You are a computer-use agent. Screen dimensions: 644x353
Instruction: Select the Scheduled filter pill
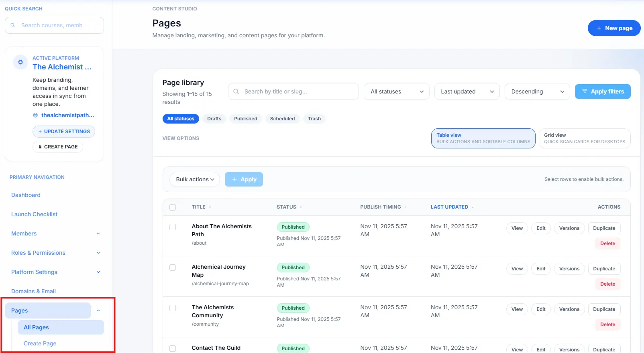(282, 119)
